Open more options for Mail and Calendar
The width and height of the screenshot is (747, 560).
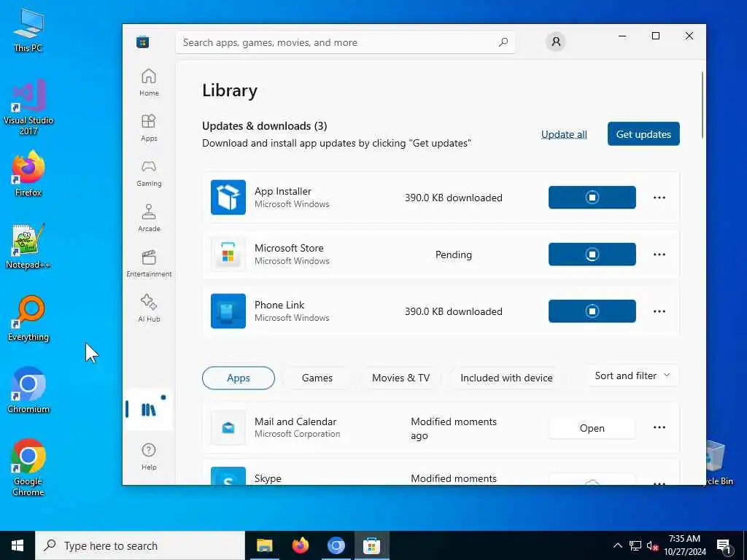click(x=659, y=427)
